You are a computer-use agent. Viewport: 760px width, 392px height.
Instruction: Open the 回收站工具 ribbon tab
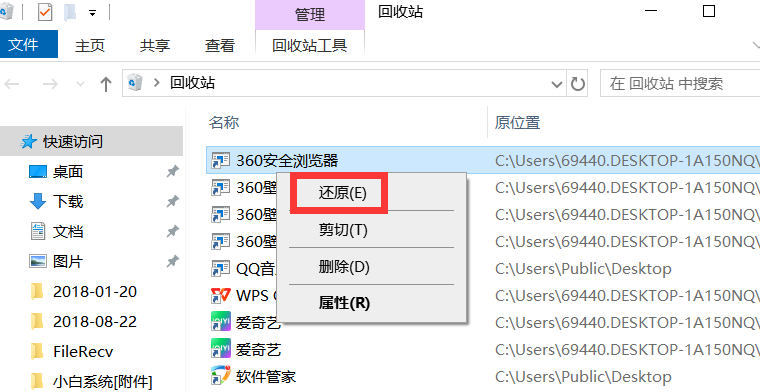tap(310, 46)
